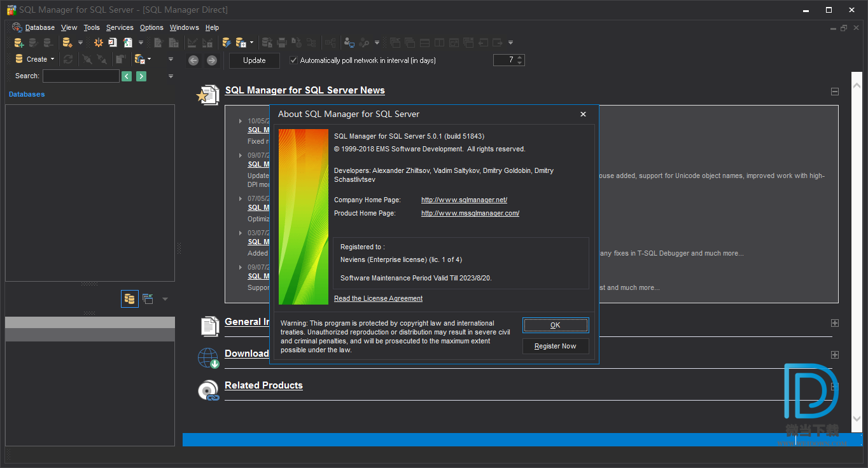Click the Register Now button
This screenshot has height=468, width=868.
click(556, 346)
